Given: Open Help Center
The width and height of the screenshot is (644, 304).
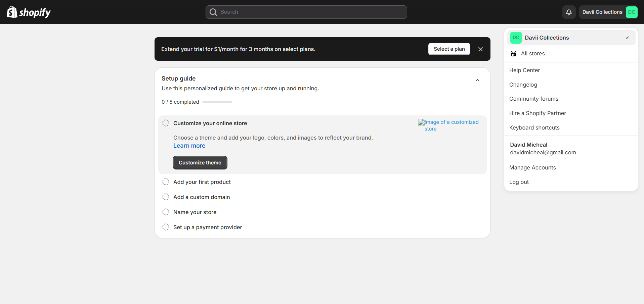Looking at the screenshot, I should click(524, 70).
